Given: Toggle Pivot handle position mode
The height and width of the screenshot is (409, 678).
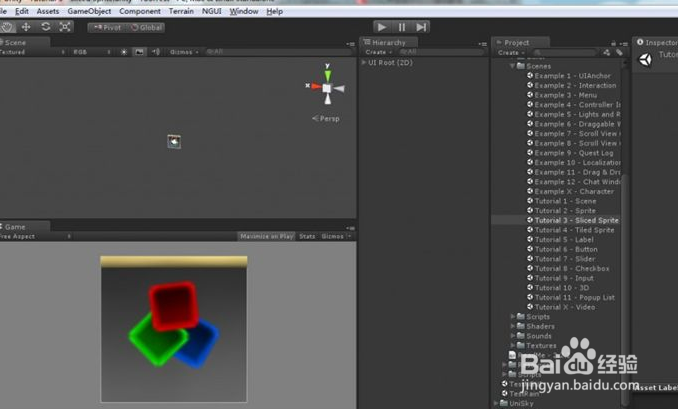Looking at the screenshot, I should pos(107,28).
